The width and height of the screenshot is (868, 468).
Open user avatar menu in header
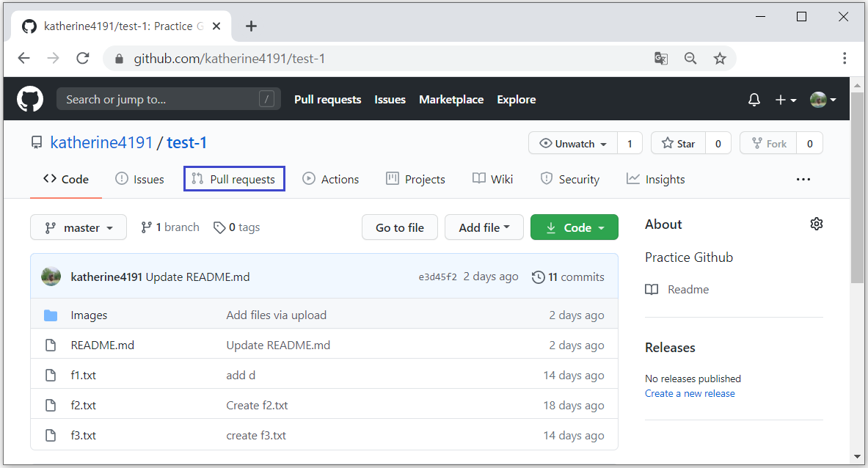pos(823,100)
